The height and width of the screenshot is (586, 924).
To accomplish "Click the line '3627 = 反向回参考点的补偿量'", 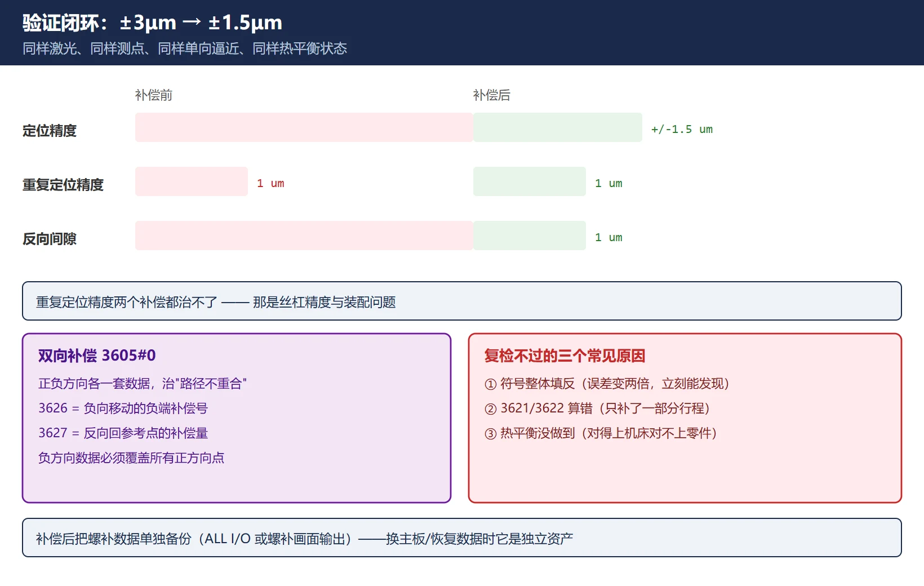I will coord(123,433).
